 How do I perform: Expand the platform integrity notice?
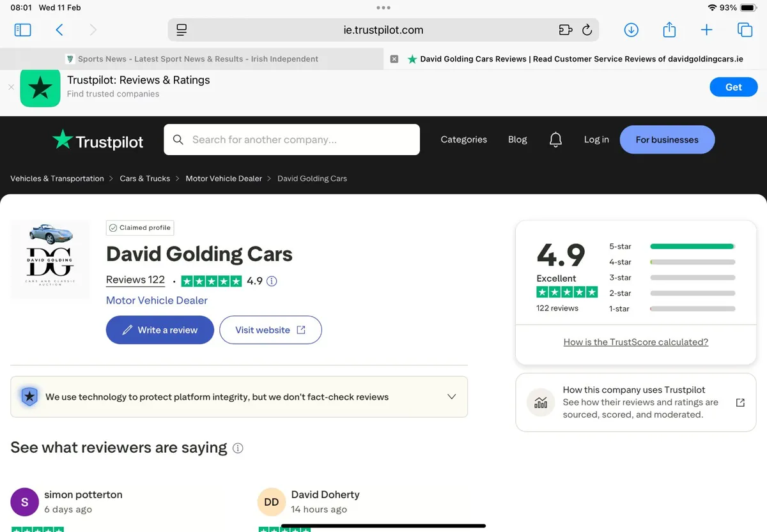[451, 397]
